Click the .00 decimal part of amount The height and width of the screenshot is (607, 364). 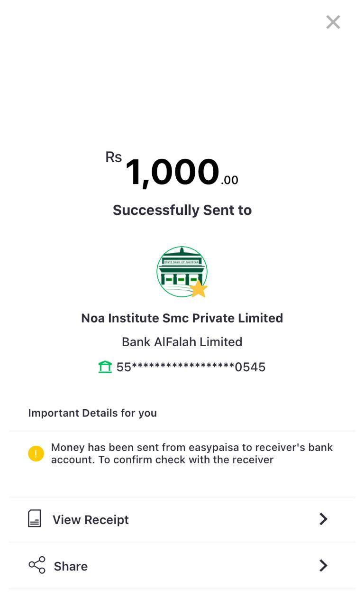pos(229,180)
